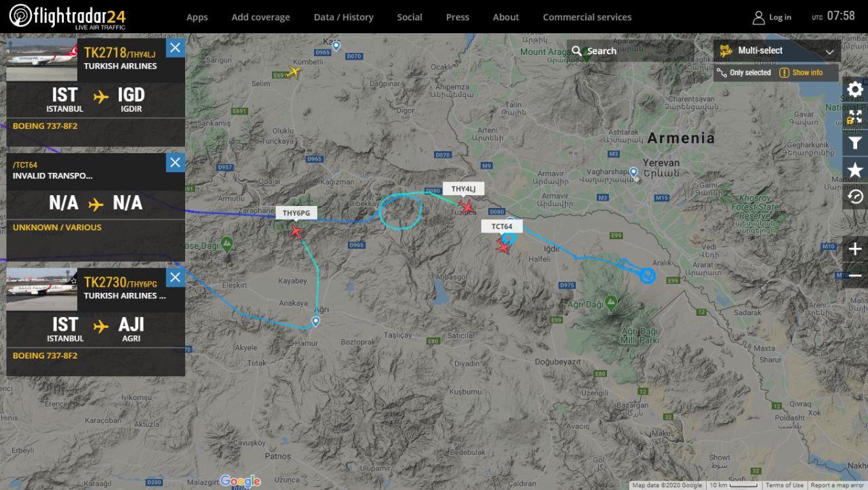This screenshot has width=868, height=490.
Task: Click the Log in button
Action: (772, 17)
